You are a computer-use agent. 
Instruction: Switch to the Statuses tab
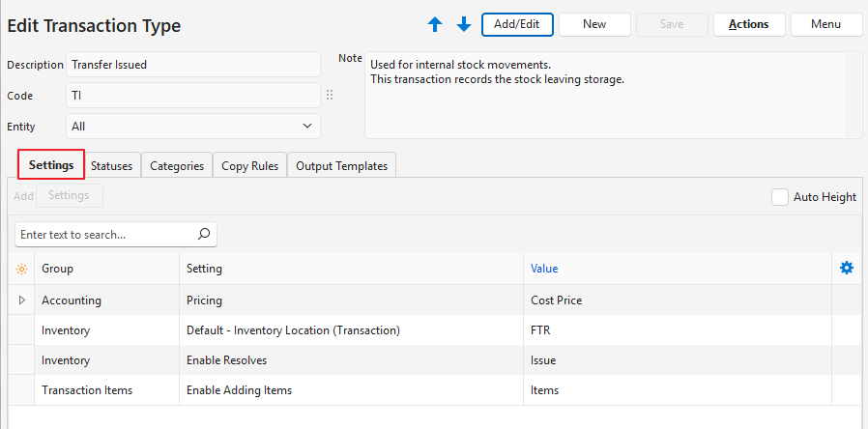tap(111, 166)
